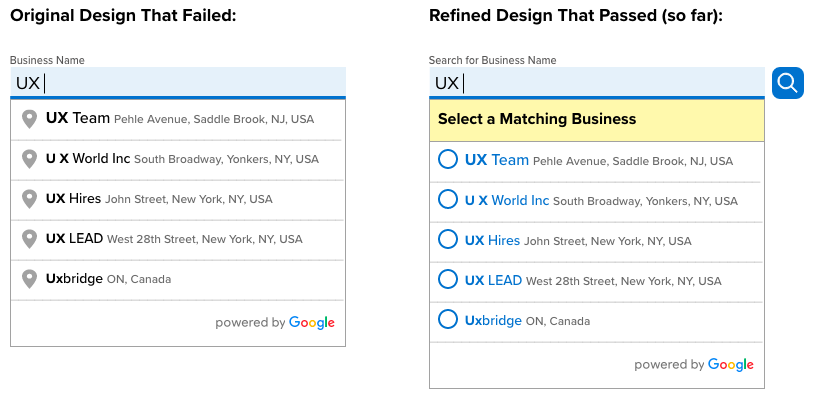Select the UX Hires radio button
814x414 pixels.
447,239
